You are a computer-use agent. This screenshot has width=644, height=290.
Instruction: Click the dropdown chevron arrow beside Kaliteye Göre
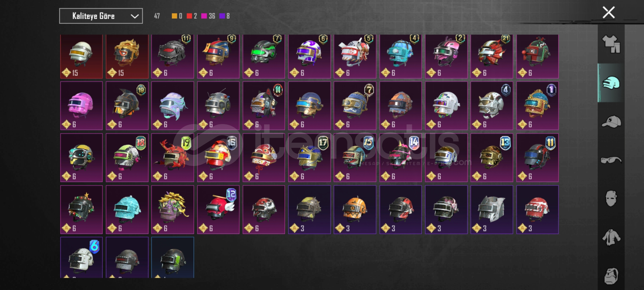pyautogui.click(x=134, y=16)
